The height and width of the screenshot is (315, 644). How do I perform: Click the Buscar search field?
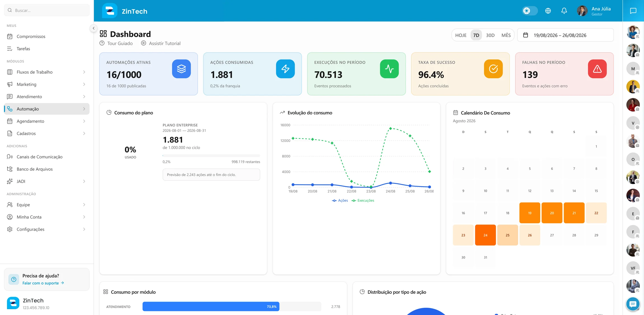click(47, 10)
